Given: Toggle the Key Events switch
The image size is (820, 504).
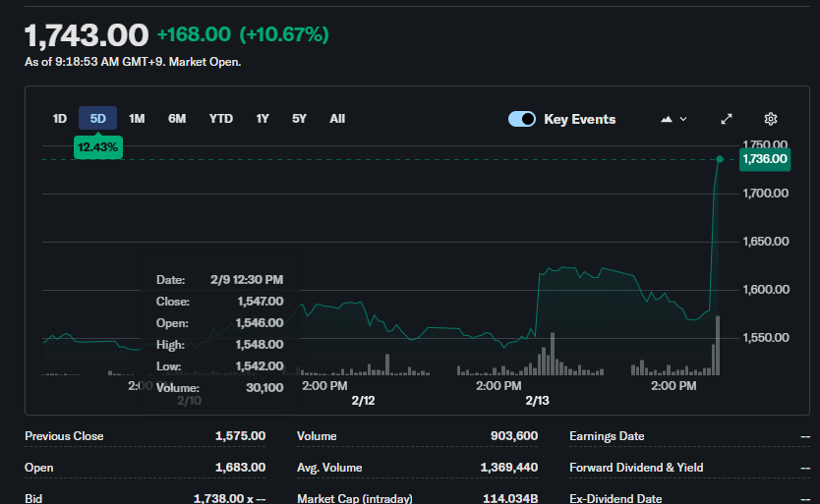Looking at the screenshot, I should pos(522,119).
